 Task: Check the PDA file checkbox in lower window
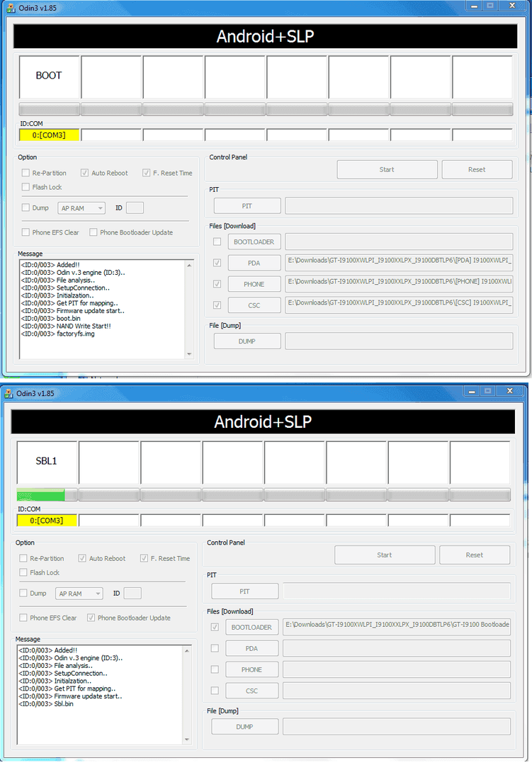tap(215, 648)
